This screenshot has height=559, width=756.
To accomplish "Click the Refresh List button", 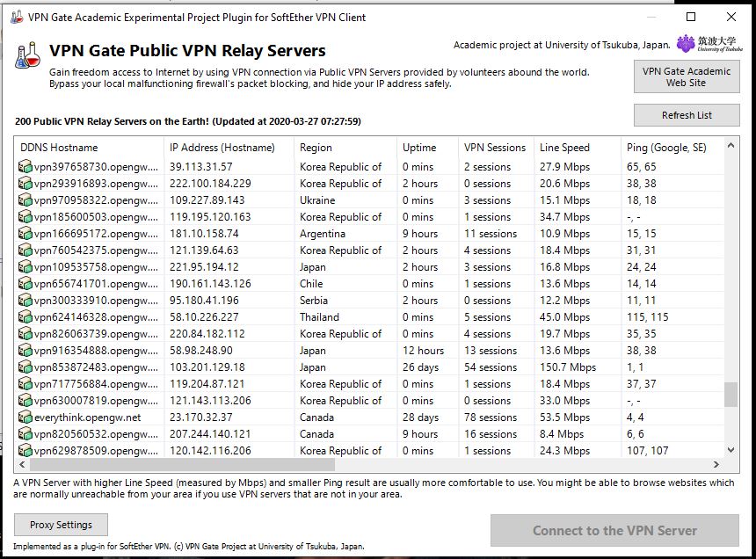I will point(687,115).
